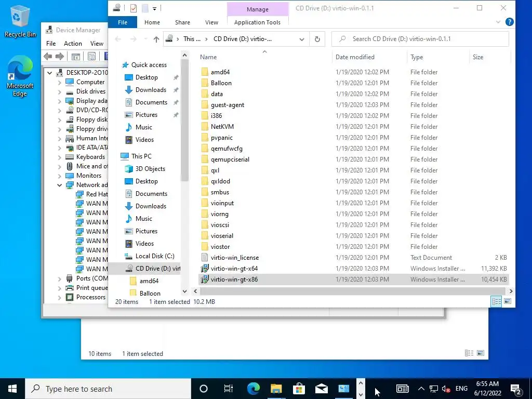Click Device Manager back arrow toolbar icon

click(48, 56)
